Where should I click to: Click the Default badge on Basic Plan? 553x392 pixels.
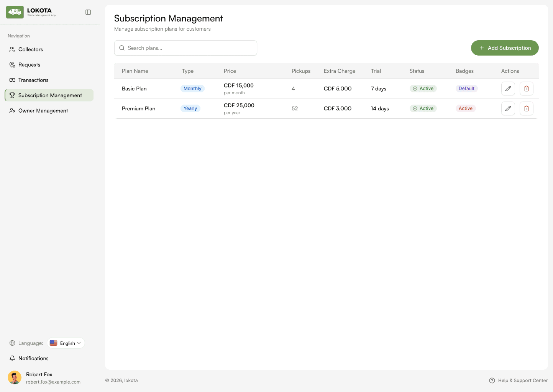tap(466, 89)
